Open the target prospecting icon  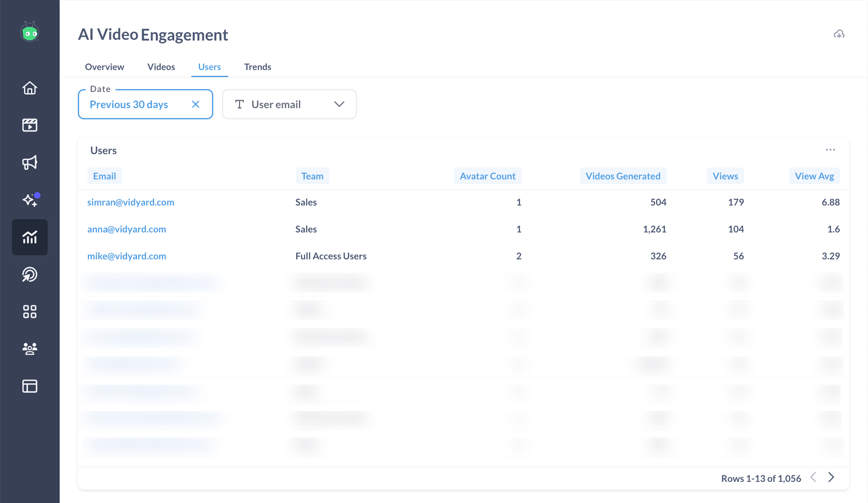(29, 274)
